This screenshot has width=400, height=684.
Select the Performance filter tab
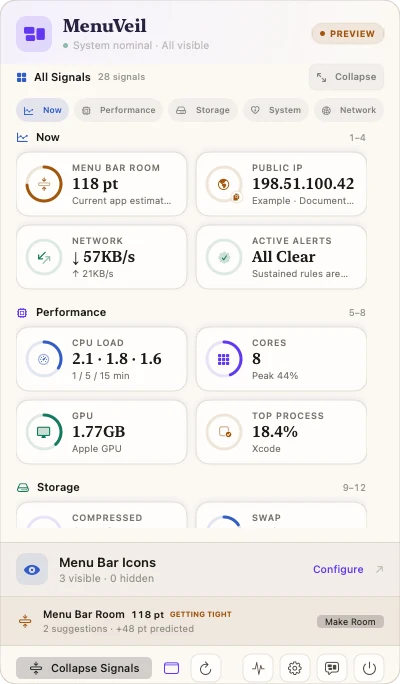118,110
